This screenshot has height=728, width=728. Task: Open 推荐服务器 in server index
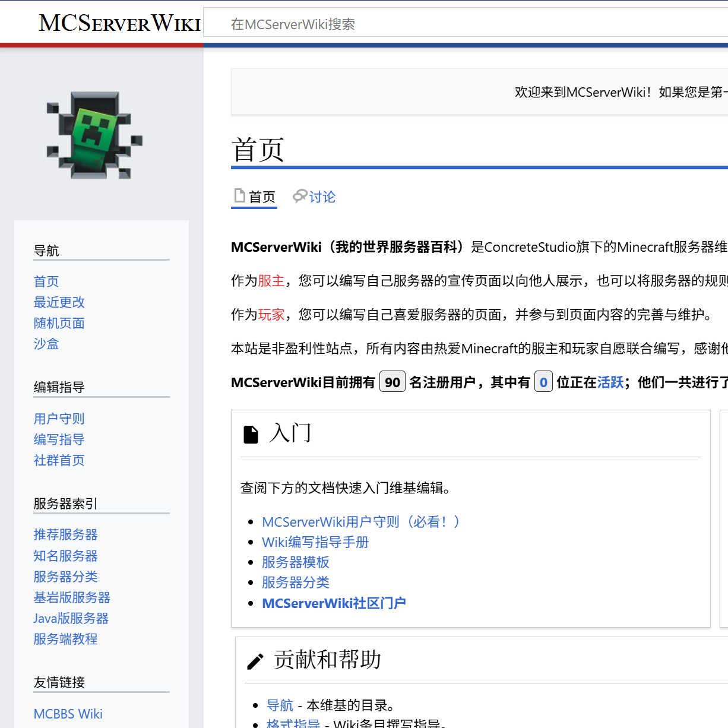click(x=65, y=534)
